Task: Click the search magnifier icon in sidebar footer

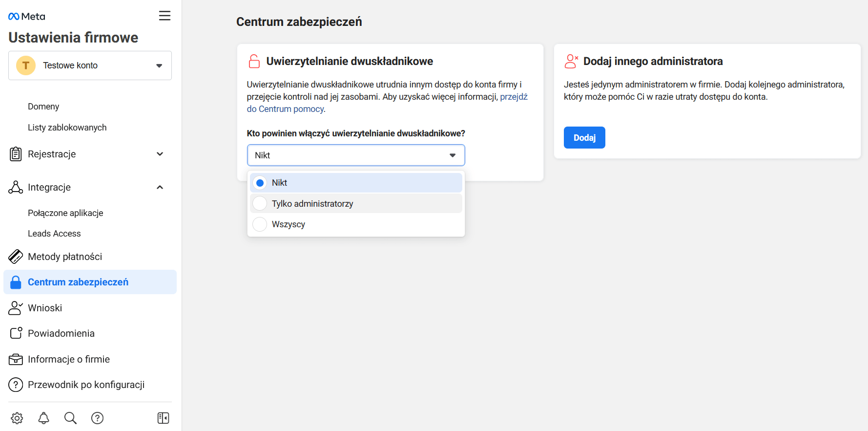Action: click(x=70, y=418)
